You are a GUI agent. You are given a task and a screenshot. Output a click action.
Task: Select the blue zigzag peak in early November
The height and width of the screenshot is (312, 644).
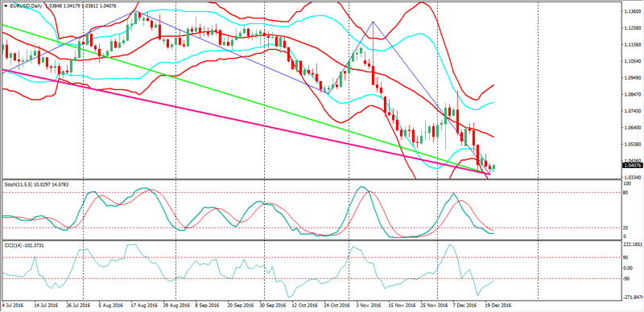point(373,22)
